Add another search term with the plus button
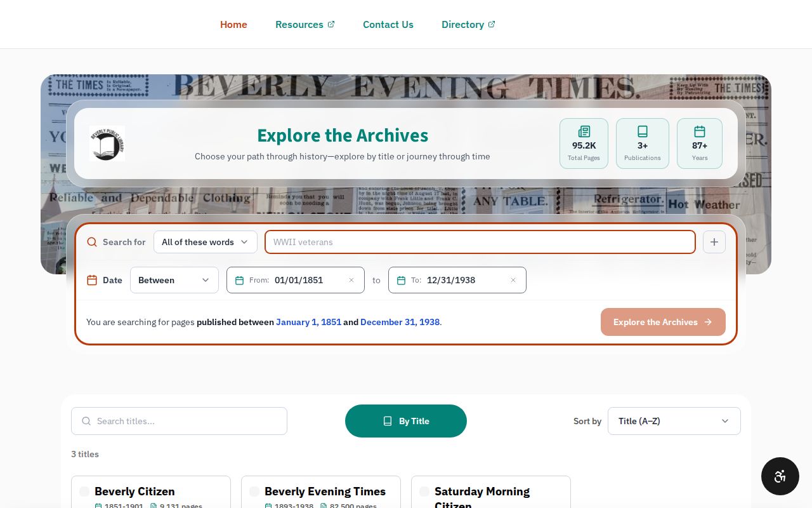The image size is (812, 508). [x=714, y=242]
